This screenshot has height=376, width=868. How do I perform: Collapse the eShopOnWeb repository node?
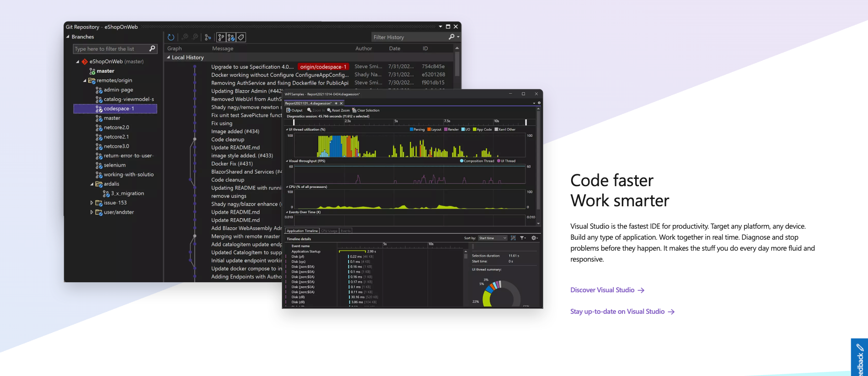click(77, 61)
